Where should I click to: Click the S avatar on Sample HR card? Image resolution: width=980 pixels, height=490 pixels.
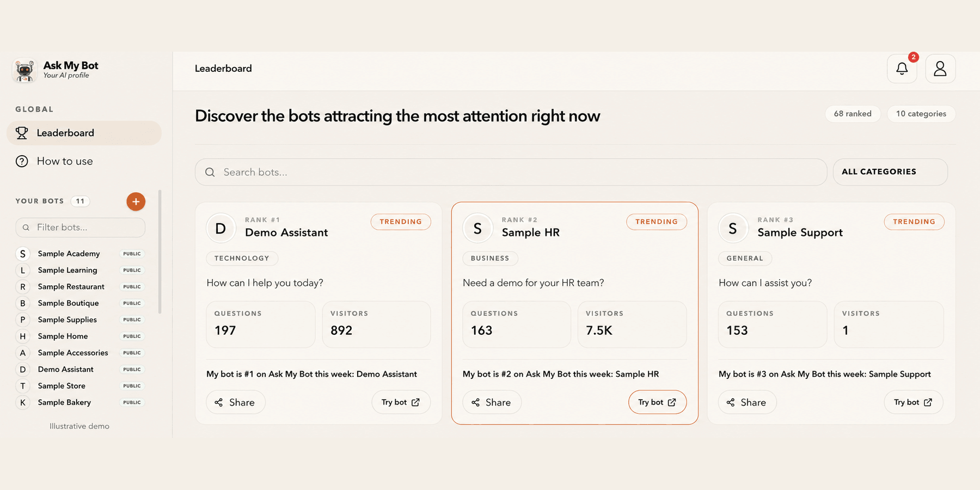477,228
